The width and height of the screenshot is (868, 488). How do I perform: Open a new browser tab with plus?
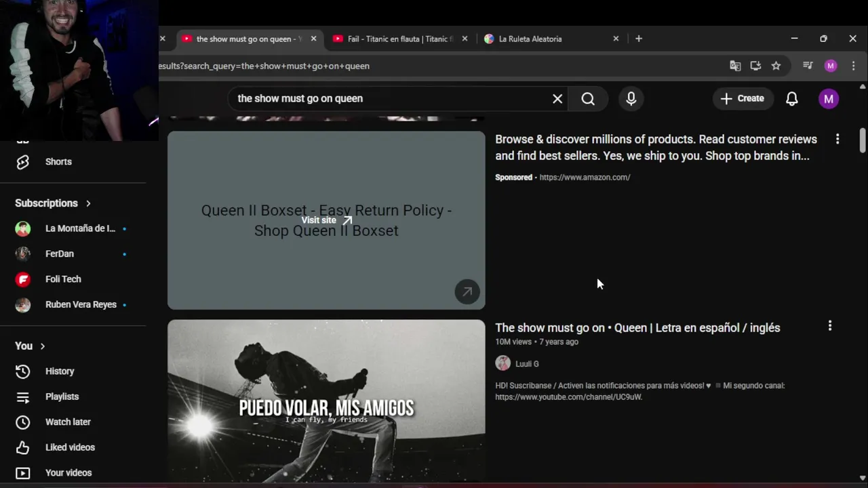638,39
